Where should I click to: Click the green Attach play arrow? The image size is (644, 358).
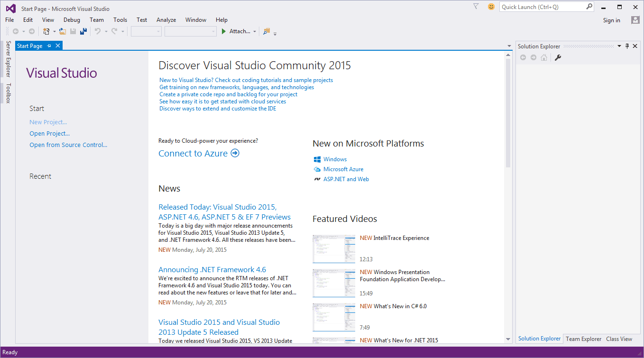coord(224,31)
